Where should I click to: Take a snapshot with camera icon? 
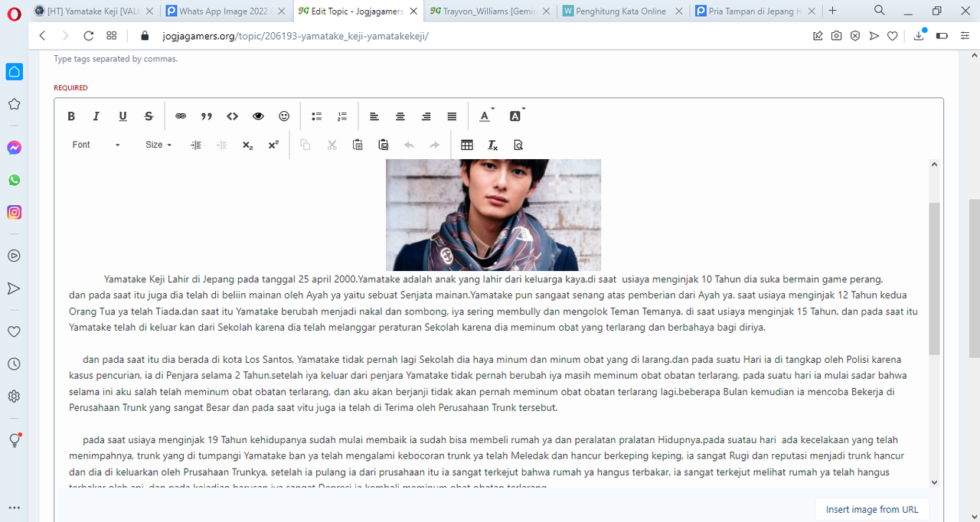[x=837, y=36]
